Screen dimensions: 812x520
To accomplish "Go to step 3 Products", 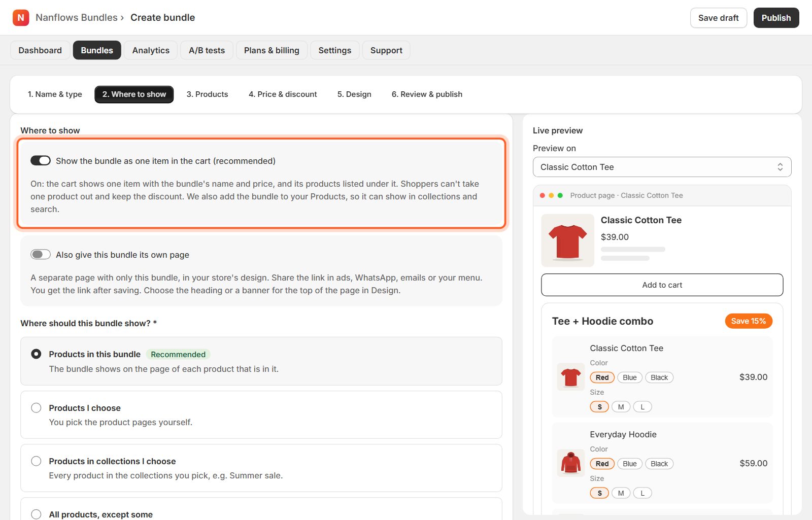I will pos(207,94).
